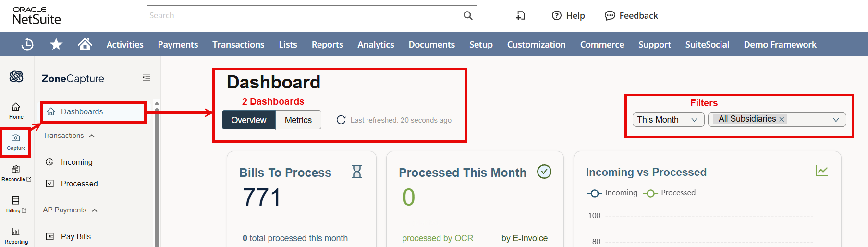
Task: Open Home in the left rail
Action: point(16,111)
